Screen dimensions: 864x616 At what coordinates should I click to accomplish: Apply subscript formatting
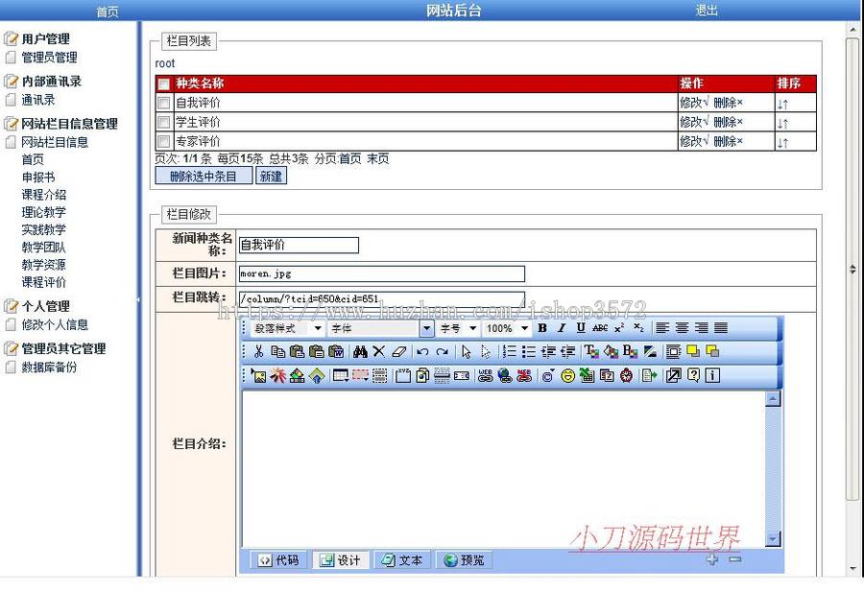[638, 328]
